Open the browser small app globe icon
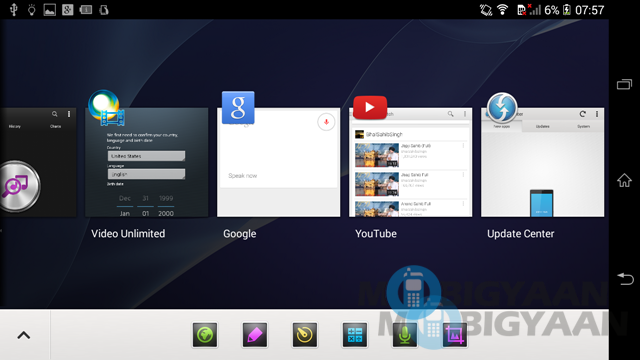 pos(205,335)
